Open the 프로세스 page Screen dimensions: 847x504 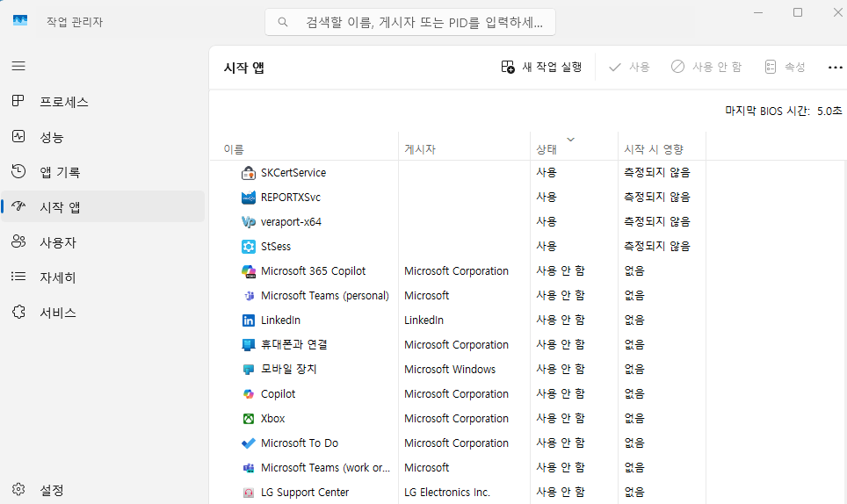click(x=103, y=102)
